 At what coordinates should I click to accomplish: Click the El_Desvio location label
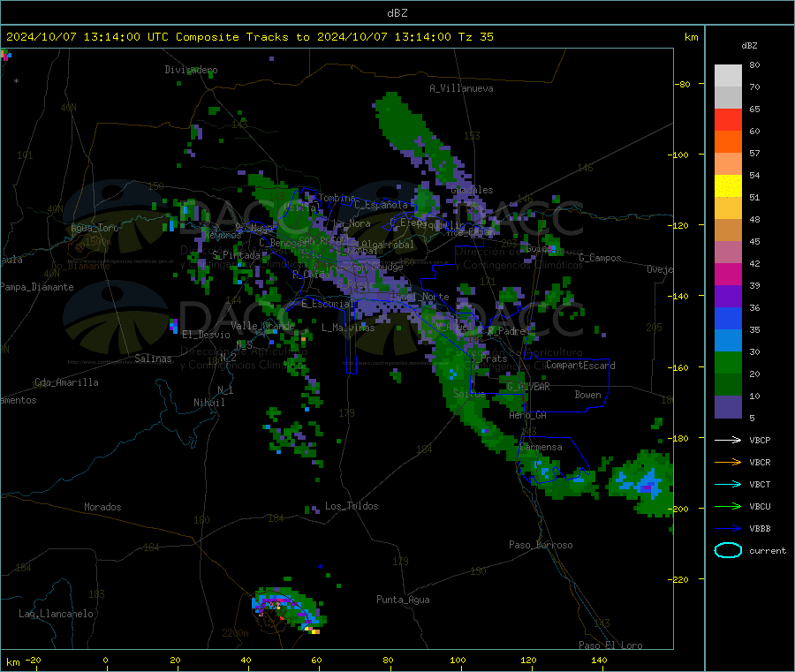pos(206,335)
